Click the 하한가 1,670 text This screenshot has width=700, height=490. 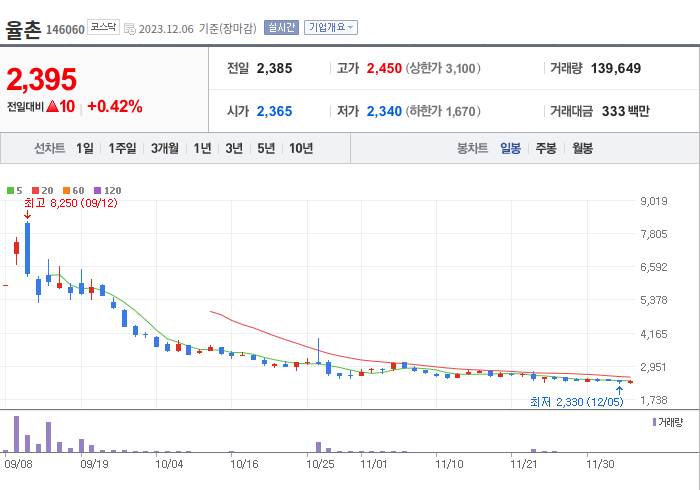click(x=443, y=111)
